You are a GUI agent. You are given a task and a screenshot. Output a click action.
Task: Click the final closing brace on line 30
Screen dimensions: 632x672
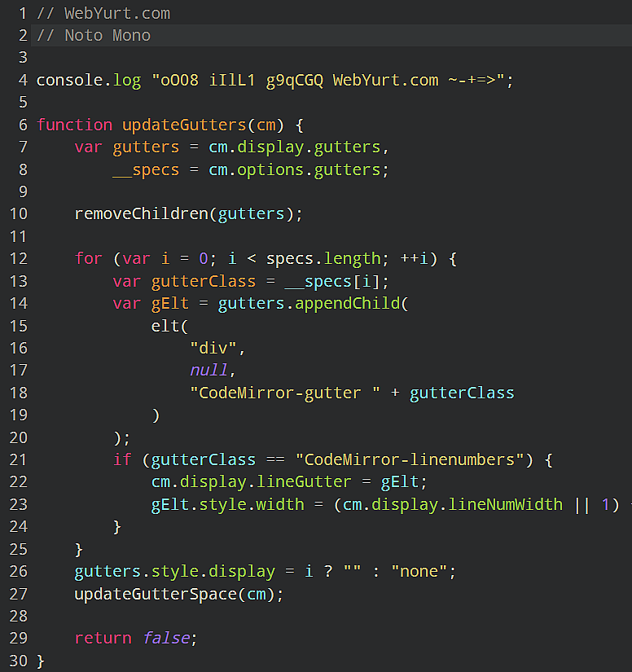41,661
